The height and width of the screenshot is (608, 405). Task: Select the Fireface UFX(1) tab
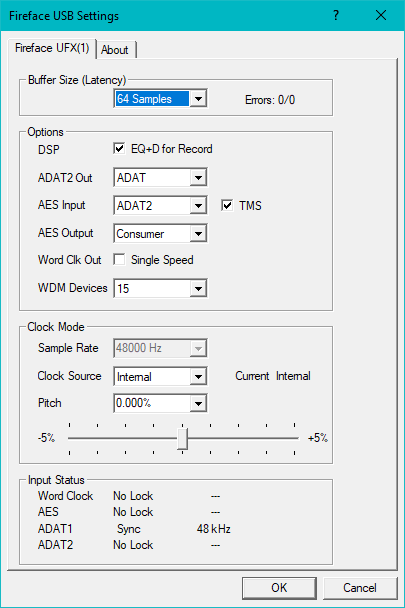click(x=52, y=48)
